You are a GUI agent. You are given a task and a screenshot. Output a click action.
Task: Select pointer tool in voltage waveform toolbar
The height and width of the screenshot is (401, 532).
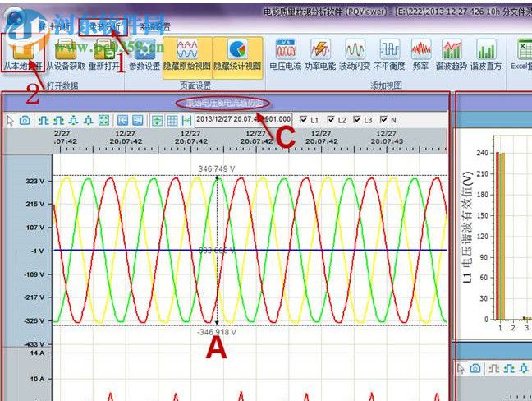[x=11, y=120]
